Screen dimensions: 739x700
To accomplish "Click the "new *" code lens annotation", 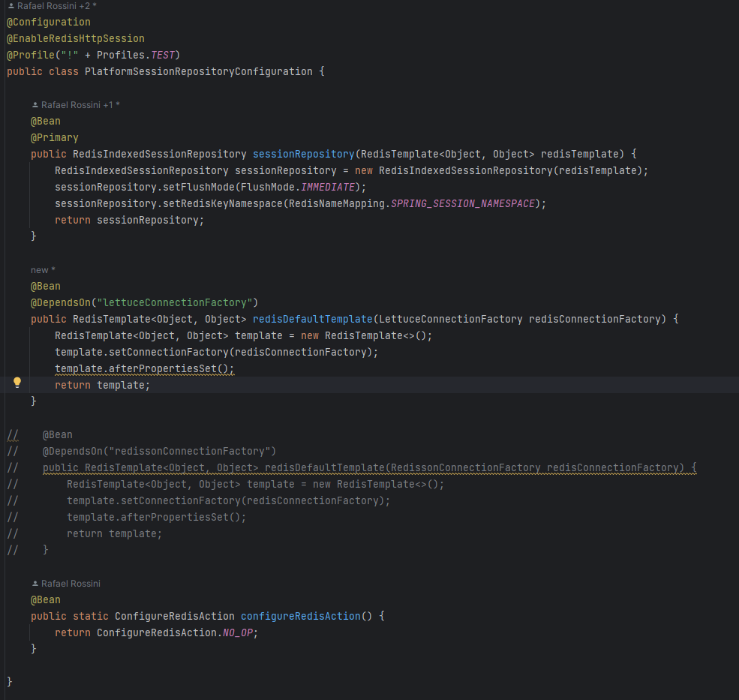I will pyautogui.click(x=41, y=269).
